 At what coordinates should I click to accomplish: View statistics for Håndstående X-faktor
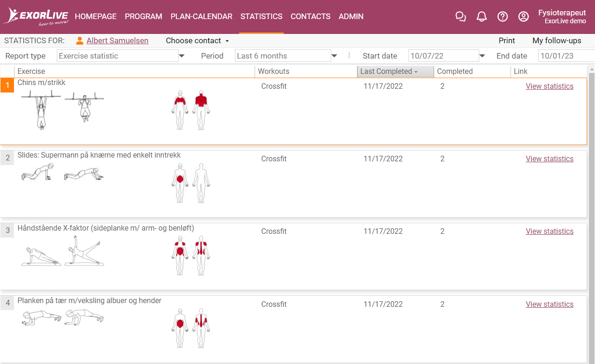point(549,231)
